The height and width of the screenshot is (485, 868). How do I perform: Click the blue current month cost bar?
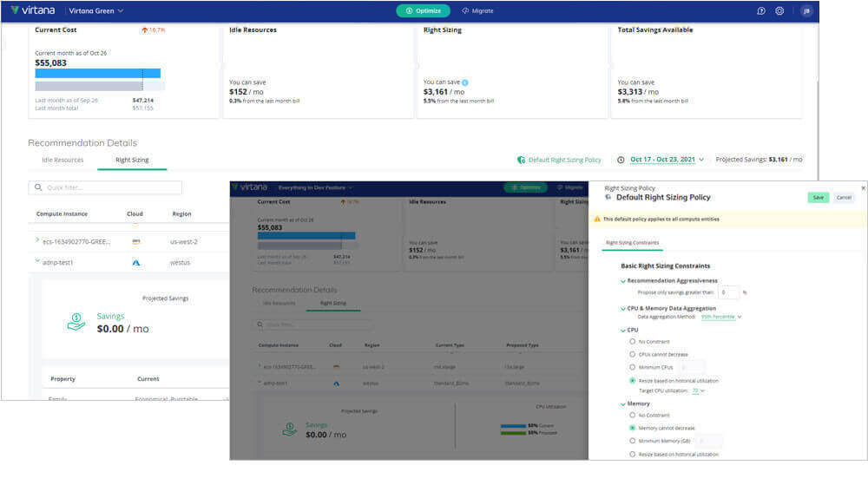[97, 73]
